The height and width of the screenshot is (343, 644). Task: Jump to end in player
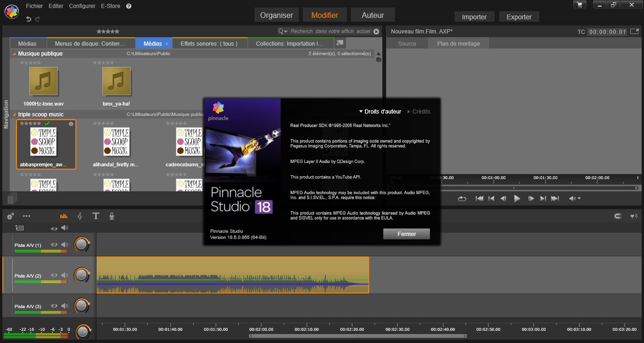[554, 199]
